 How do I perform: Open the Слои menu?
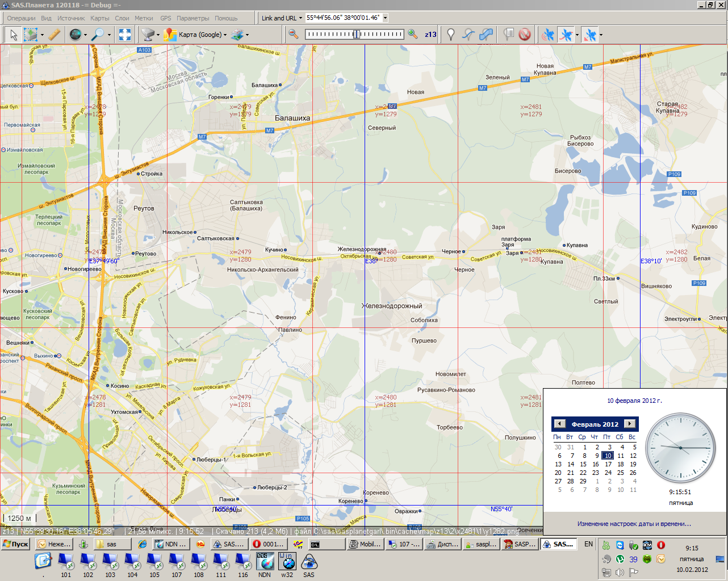tap(122, 18)
